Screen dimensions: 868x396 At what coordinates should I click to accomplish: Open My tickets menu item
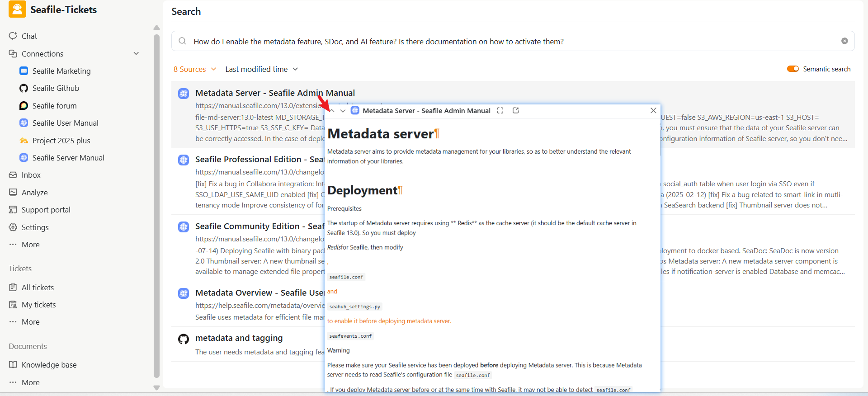point(39,305)
